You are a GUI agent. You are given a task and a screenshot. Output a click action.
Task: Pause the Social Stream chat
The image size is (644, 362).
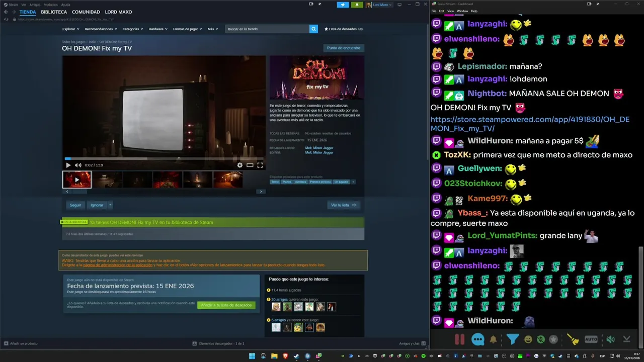[460, 339]
